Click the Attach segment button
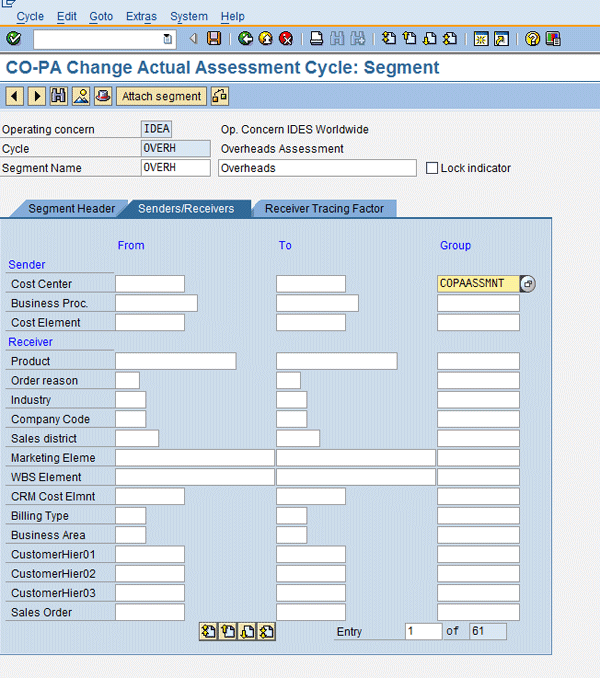Image resolution: width=600 pixels, height=678 pixels. tap(162, 97)
